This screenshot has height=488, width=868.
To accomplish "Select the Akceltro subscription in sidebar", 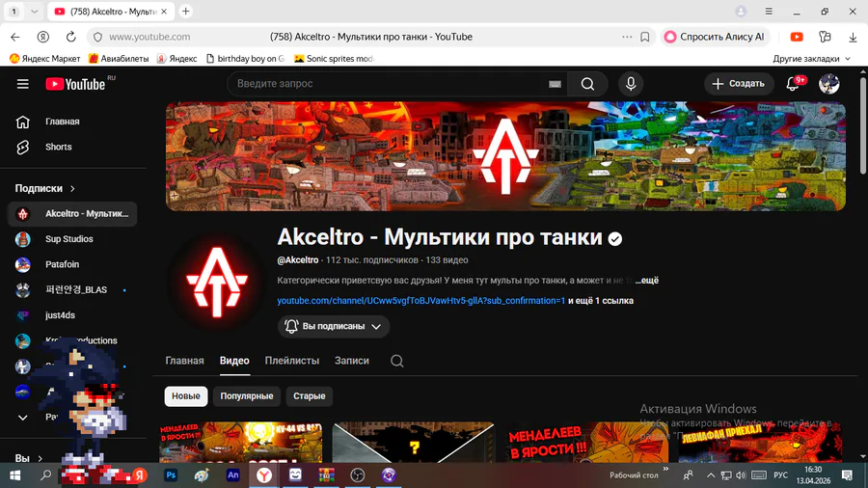I will (72, 214).
